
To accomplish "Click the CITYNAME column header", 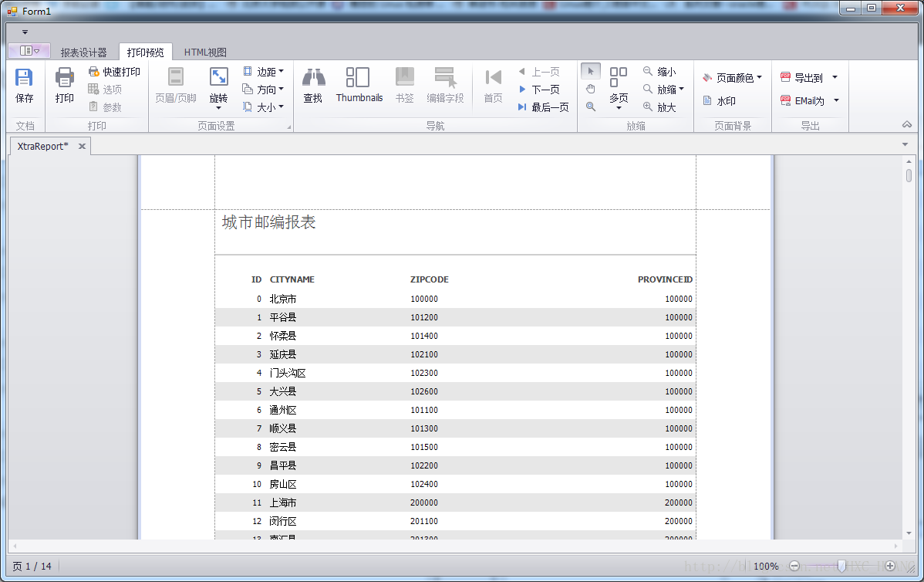I will [x=292, y=279].
